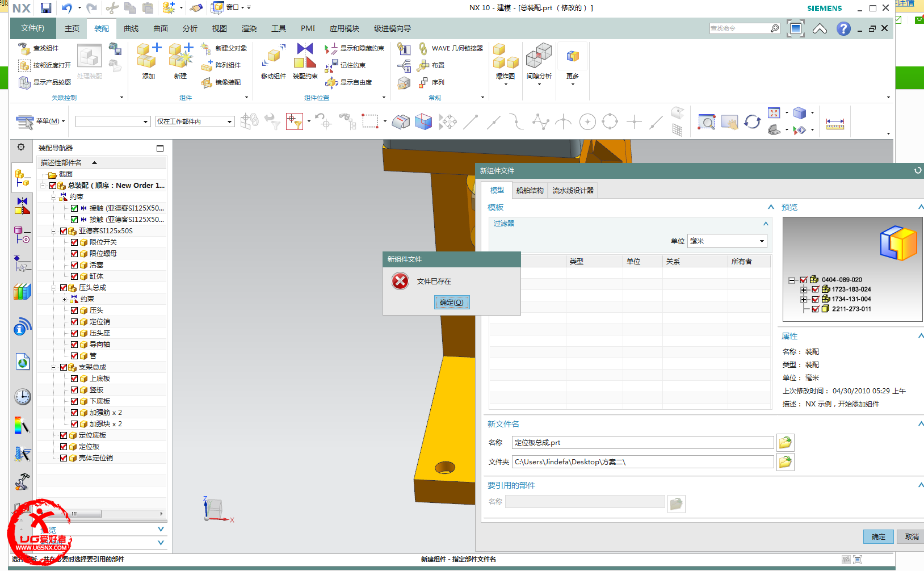924x571 pixels.
Task: Uncheck 活塞 component checkbox
Action: [x=74, y=265]
